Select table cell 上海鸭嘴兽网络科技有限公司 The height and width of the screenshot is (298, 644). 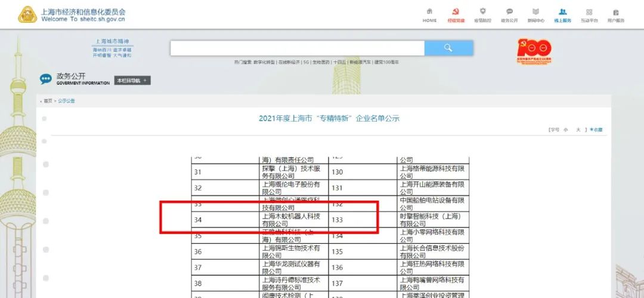[432, 284]
